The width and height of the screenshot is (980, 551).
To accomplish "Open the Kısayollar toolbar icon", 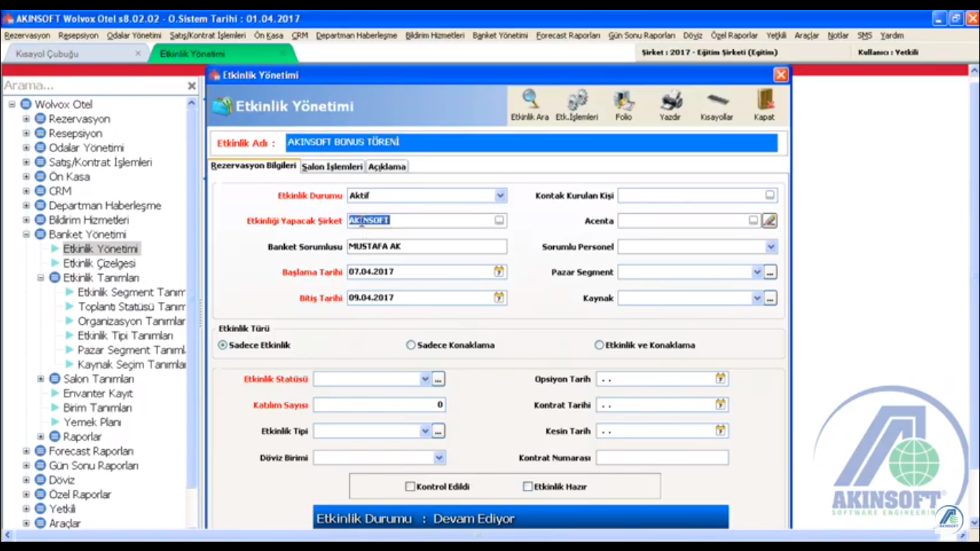I will [x=717, y=105].
